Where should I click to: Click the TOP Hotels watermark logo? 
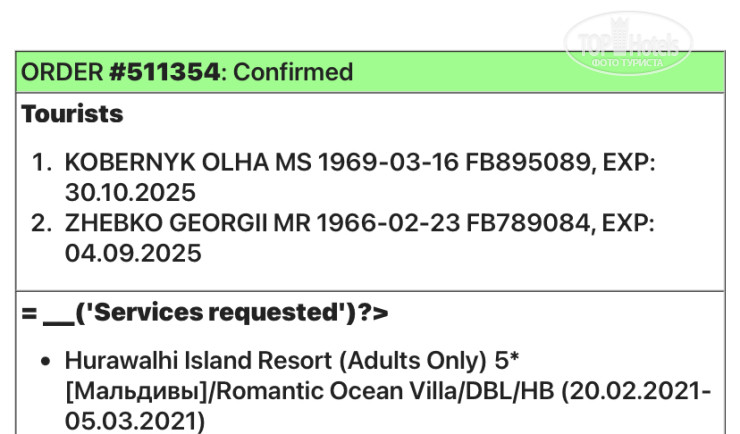point(628,44)
